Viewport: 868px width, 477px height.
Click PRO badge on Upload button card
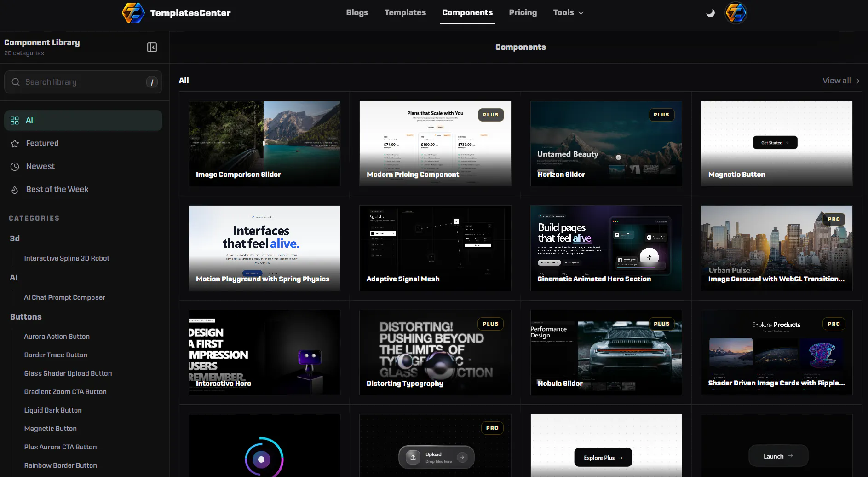(492, 428)
